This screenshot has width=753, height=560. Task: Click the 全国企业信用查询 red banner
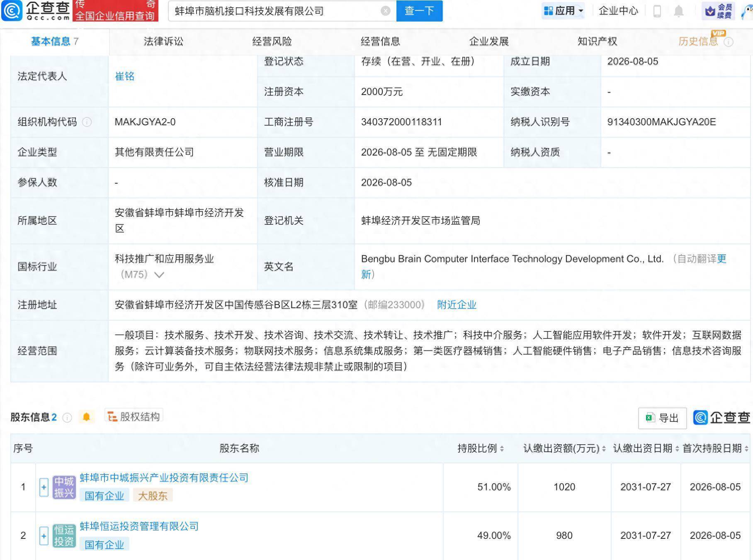point(115,11)
